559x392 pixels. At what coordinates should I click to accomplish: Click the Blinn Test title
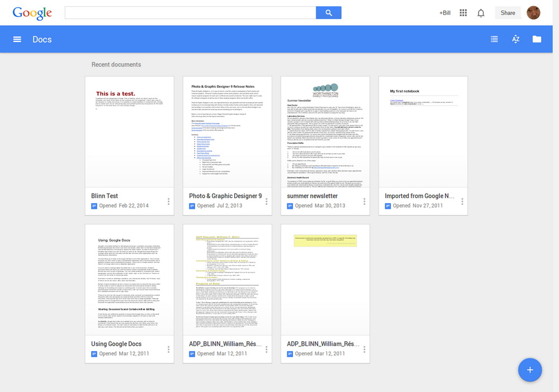point(105,196)
